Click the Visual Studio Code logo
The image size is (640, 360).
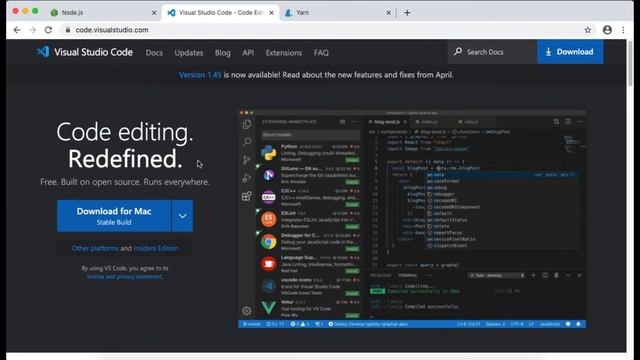tap(84, 52)
